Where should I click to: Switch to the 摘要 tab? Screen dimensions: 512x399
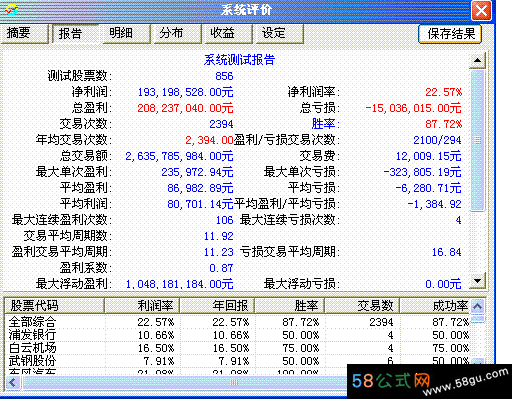24,33
